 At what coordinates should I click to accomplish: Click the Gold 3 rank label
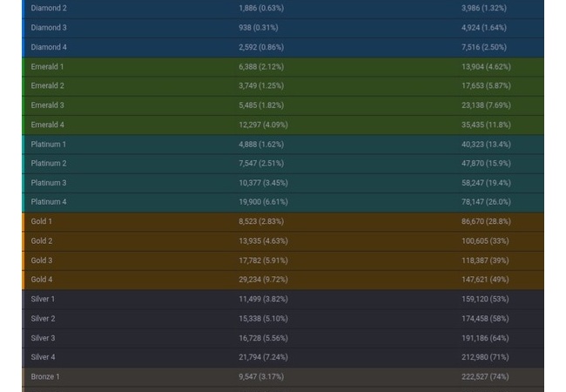42,260
